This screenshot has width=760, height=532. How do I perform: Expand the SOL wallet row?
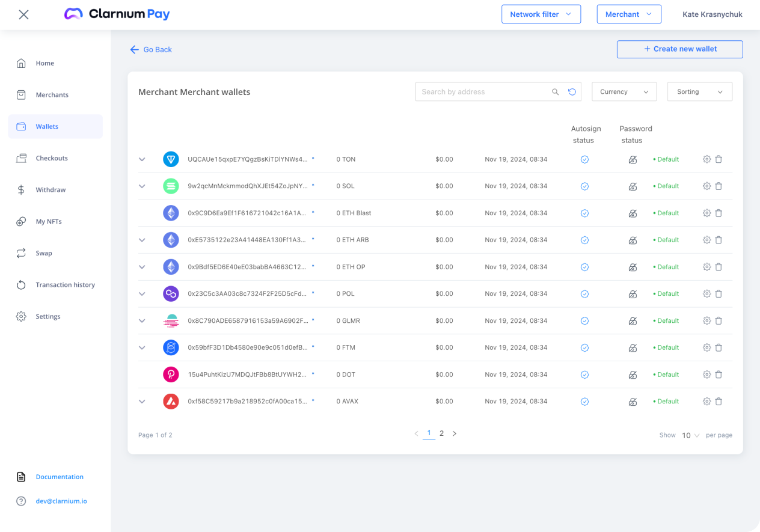pyautogui.click(x=142, y=186)
